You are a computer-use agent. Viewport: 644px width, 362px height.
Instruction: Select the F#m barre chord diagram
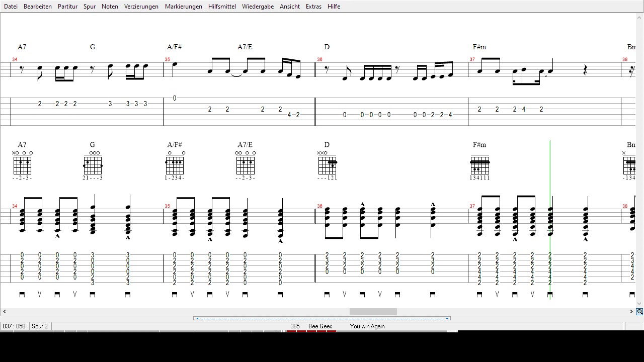pyautogui.click(x=479, y=168)
